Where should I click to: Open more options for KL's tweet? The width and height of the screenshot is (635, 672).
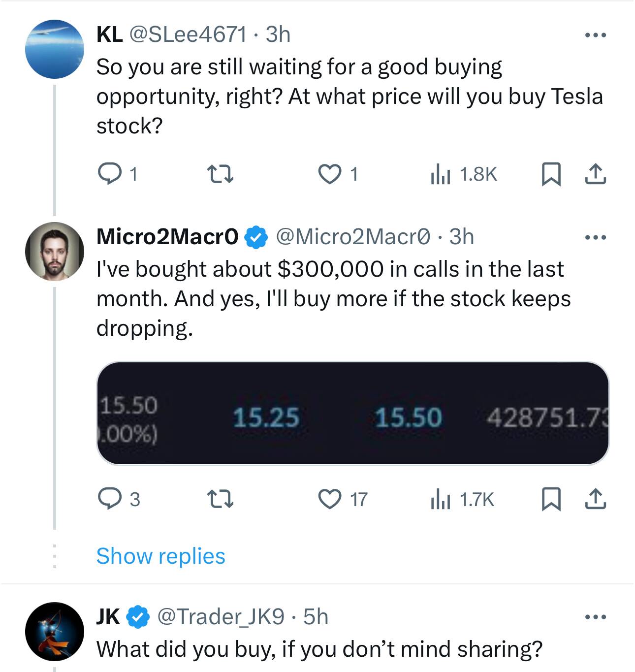pyautogui.click(x=595, y=35)
